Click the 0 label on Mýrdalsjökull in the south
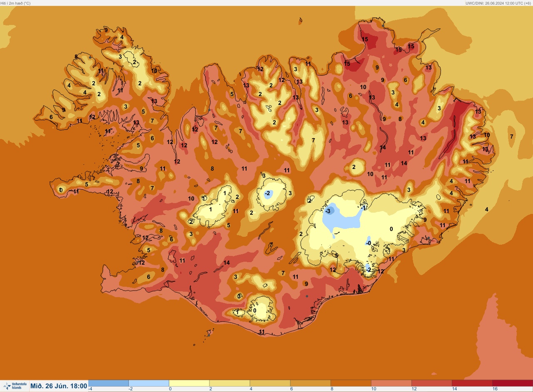Image resolution: width=533 pixels, height=392 pixels. coord(255,310)
